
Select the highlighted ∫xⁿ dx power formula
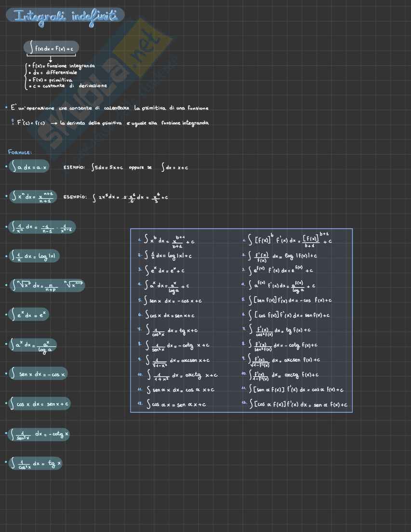(x=32, y=197)
